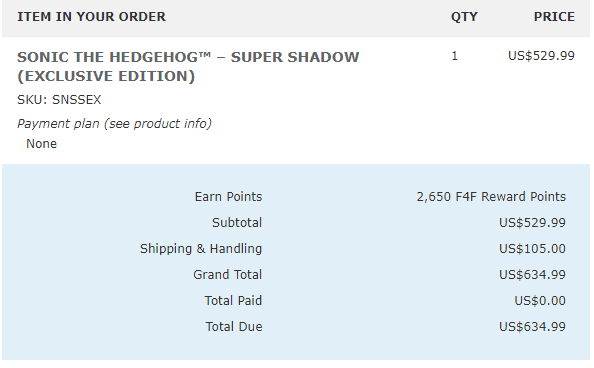Click the Sonic Super Shadow product title
The image size is (594, 368).
[x=188, y=67]
